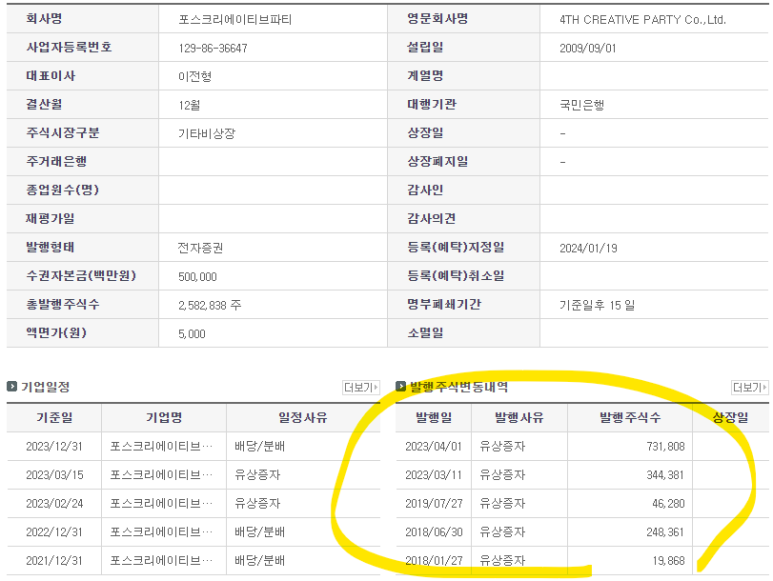Screen dimensions: 773x581
Task: Click the English name 4TH CREATIVE PARTY Co.,Ltd.
Action: point(643,20)
